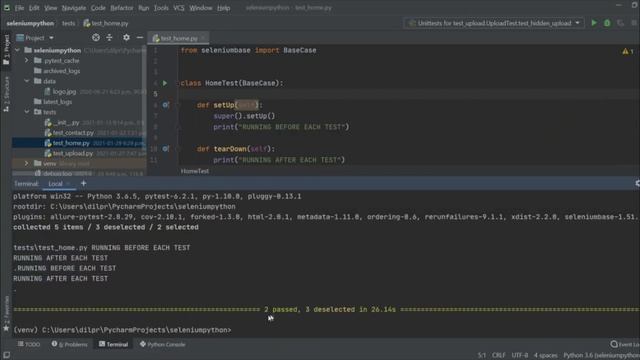
Task: Click seleniumpython breadcrumb in navigation bar
Action: 30,23
